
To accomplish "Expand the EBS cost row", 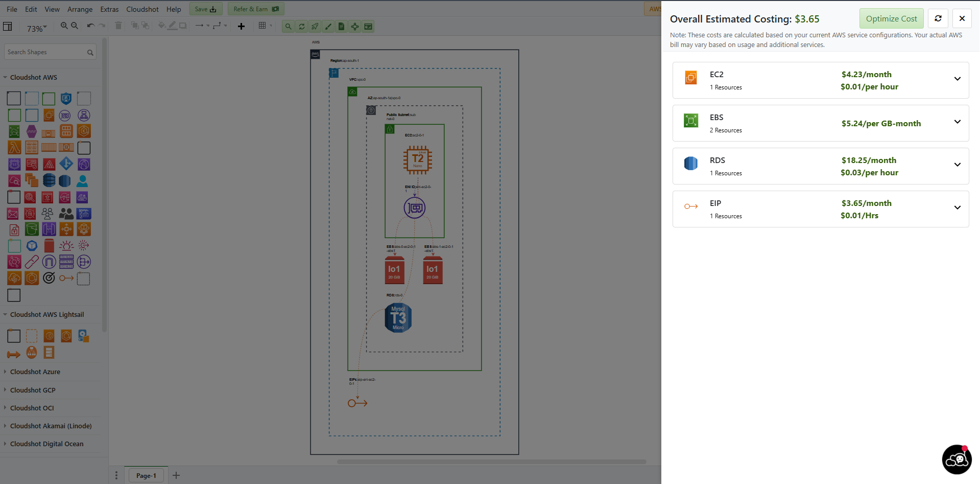I will point(958,122).
